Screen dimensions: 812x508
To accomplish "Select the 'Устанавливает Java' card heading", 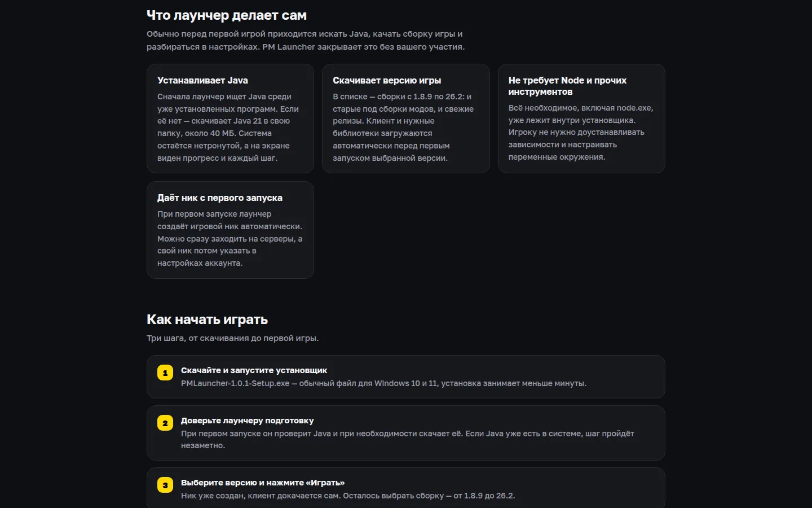I will [x=202, y=80].
